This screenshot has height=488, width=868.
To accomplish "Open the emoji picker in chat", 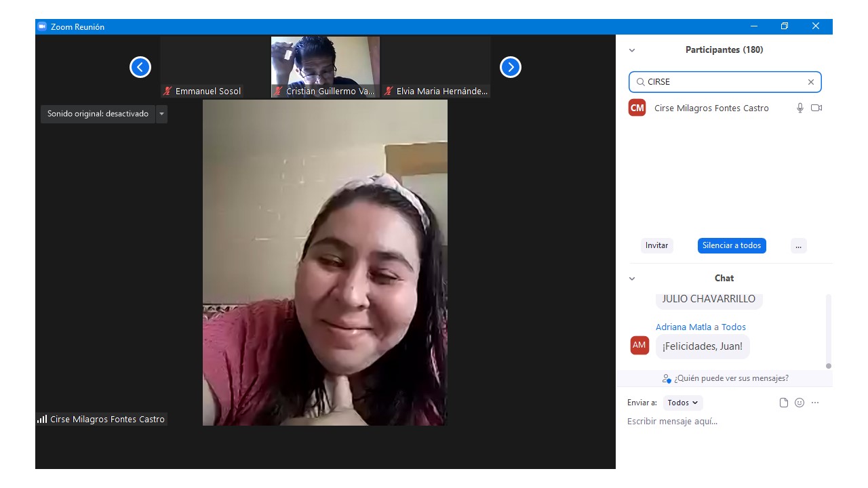I will pos(800,403).
